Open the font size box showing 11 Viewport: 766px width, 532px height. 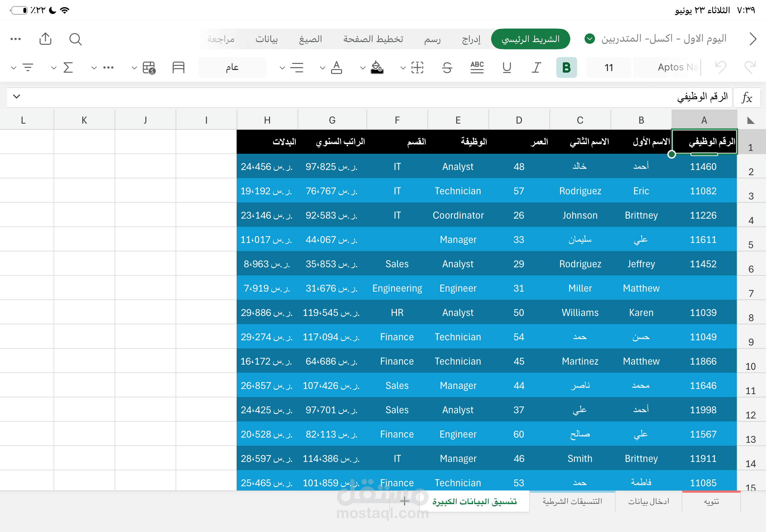(x=609, y=67)
